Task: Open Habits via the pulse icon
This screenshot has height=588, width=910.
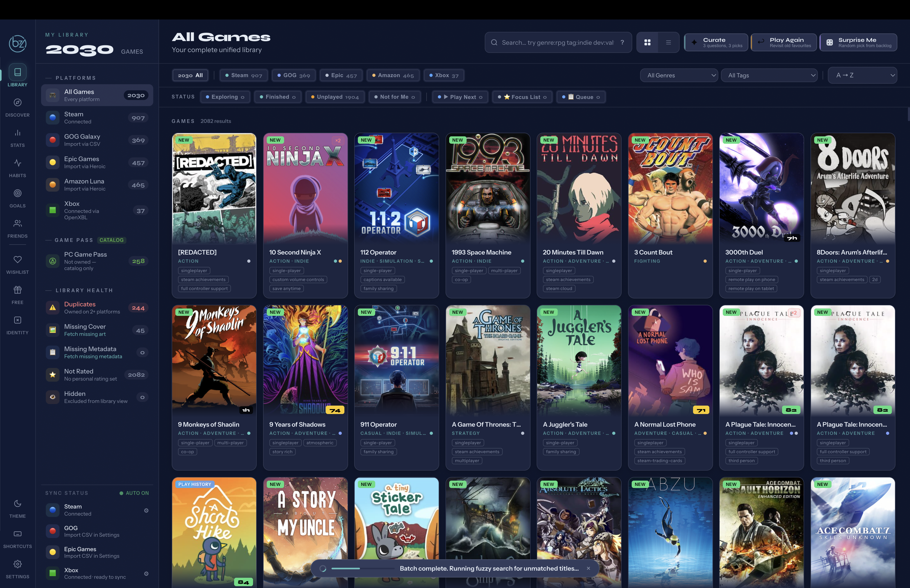Action: (x=18, y=163)
